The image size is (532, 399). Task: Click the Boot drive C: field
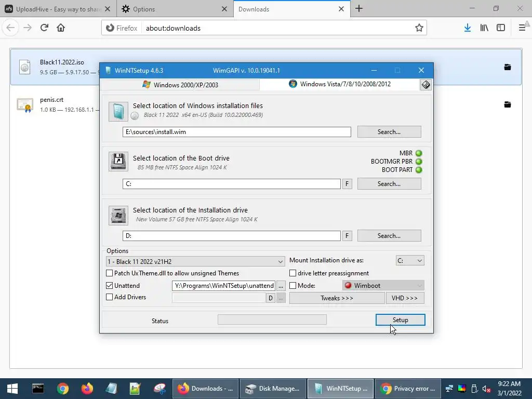pos(232,184)
